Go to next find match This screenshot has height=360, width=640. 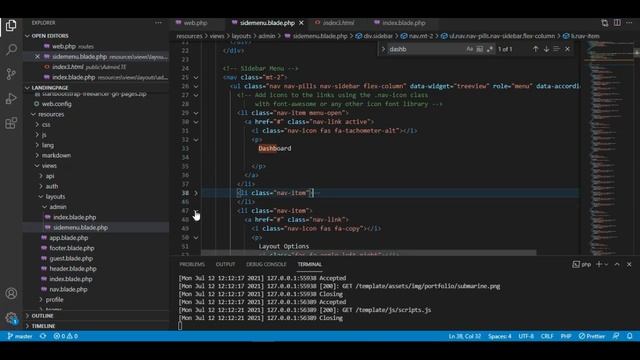click(x=546, y=49)
